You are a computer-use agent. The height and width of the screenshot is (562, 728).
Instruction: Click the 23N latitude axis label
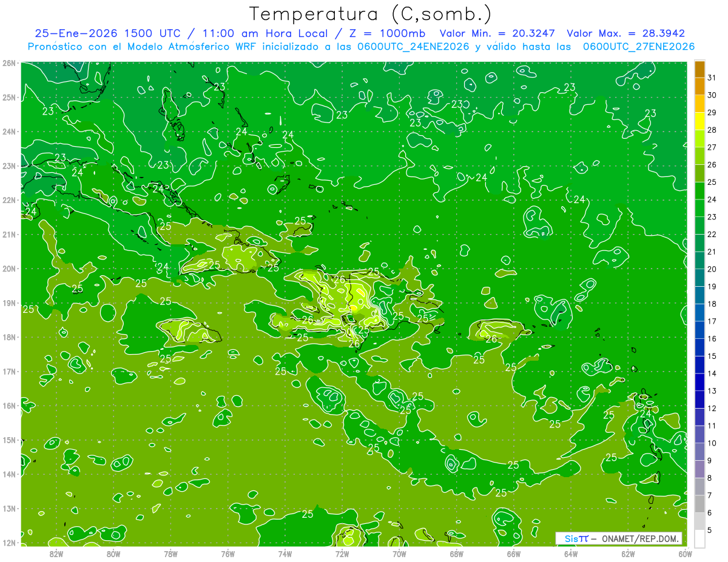click(x=8, y=166)
